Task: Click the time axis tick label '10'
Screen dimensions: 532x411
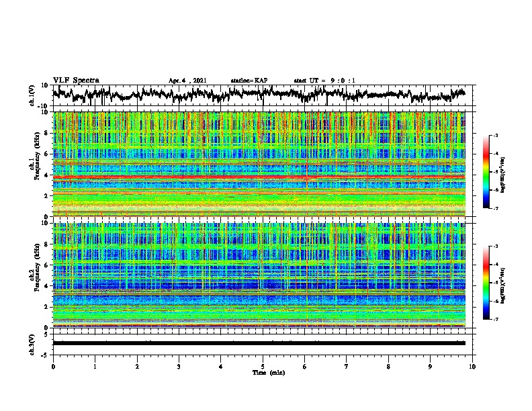Action: (x=472, y=367)
